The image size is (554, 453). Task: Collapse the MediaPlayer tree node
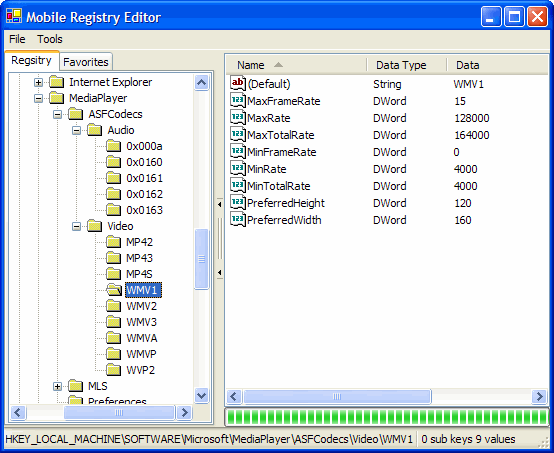click(38, 98)
